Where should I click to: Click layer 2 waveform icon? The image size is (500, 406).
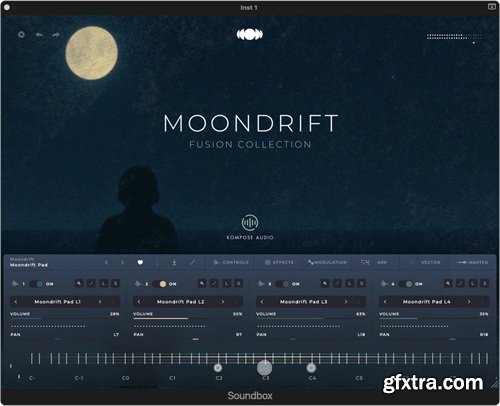tap(138, 284)
